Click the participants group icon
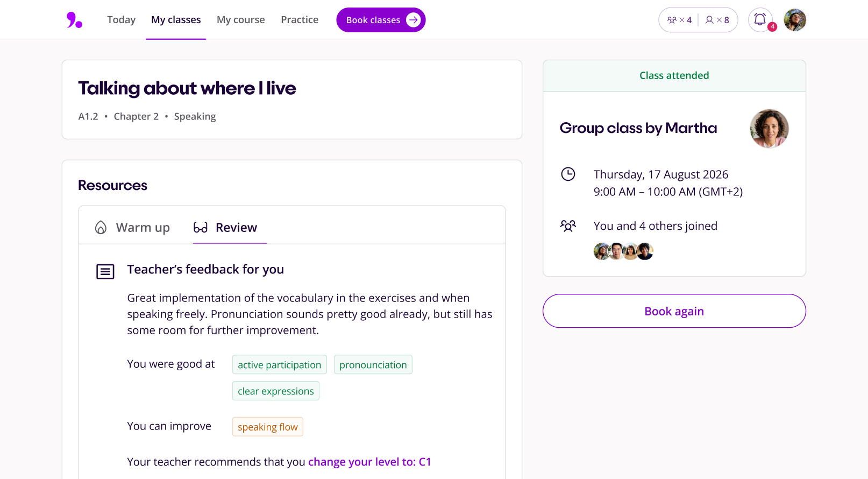This screenshot has height=479, width=868. coord(568,226)
